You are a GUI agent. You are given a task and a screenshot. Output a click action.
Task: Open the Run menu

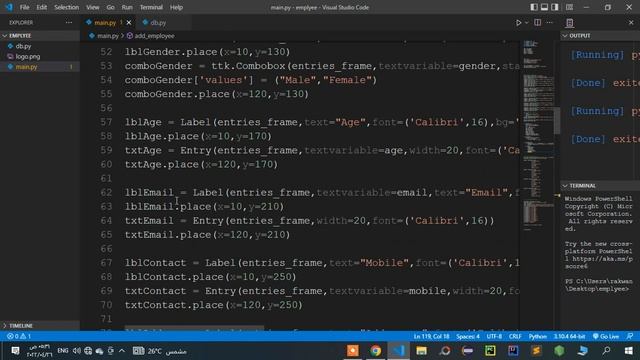127,7
